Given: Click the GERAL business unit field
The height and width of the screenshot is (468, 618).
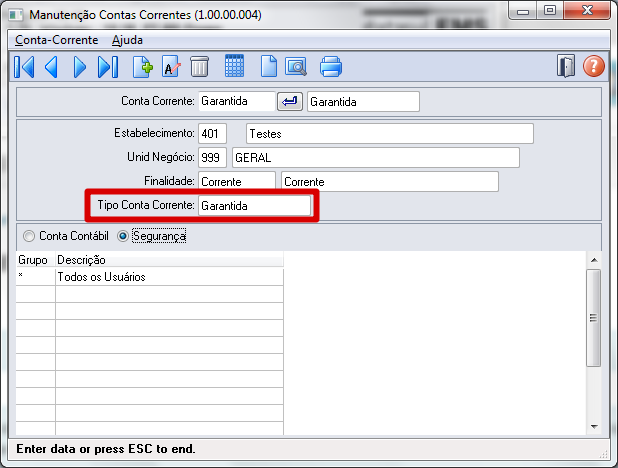Looking at the screenshot, I should pyautogui.click(x=376, y=158).
